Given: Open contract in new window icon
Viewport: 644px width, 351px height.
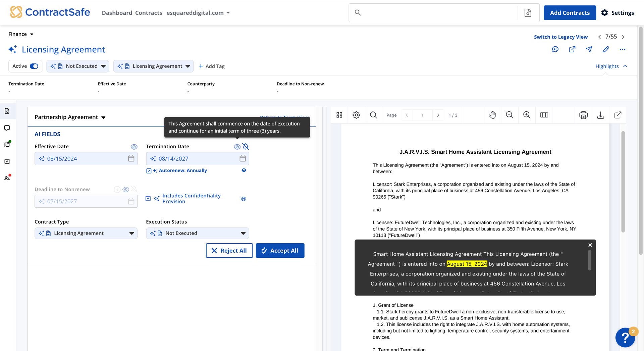Looking at the screenshot, I should pos(572,49).
